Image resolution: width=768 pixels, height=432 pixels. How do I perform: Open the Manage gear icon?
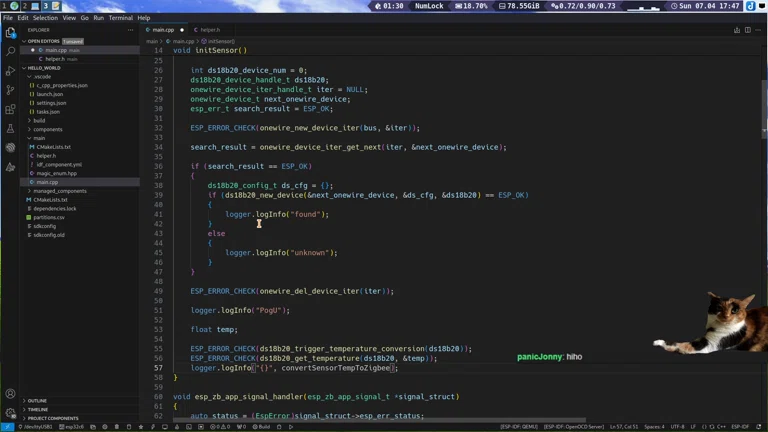[x=11, y=414]
